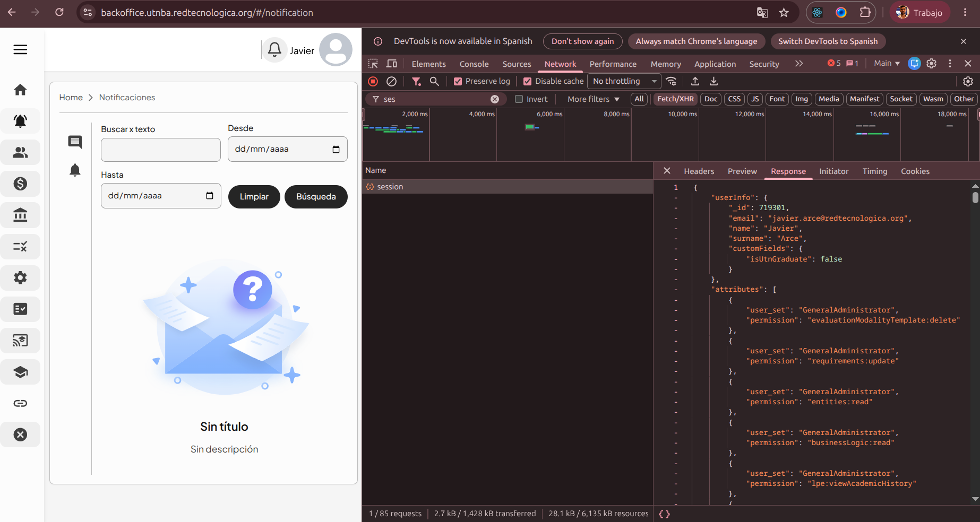The image size is (980, 522).
Task: Open DevTools main settings gear
Action: tap(932, 64)
